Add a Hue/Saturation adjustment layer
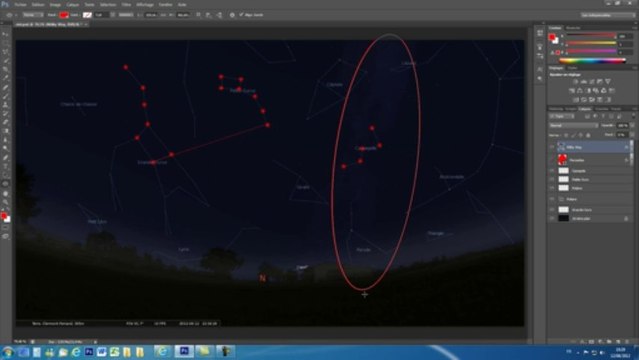The width and height of the screenshot is (639, 360). [572, 91]
